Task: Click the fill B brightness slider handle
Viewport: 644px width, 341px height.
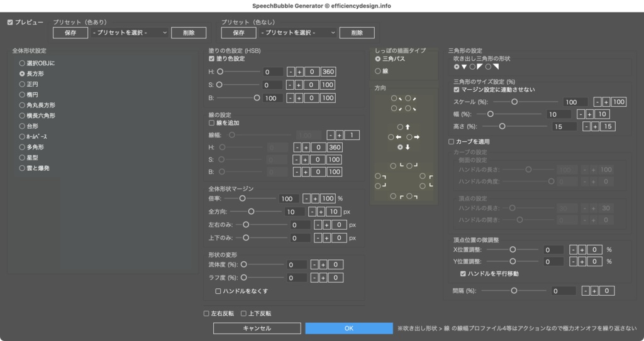Action: tap(257, 98)
